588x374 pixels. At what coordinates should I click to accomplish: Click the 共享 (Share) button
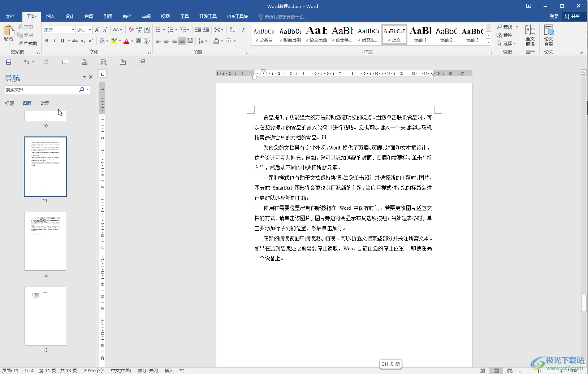pos(572,16)
